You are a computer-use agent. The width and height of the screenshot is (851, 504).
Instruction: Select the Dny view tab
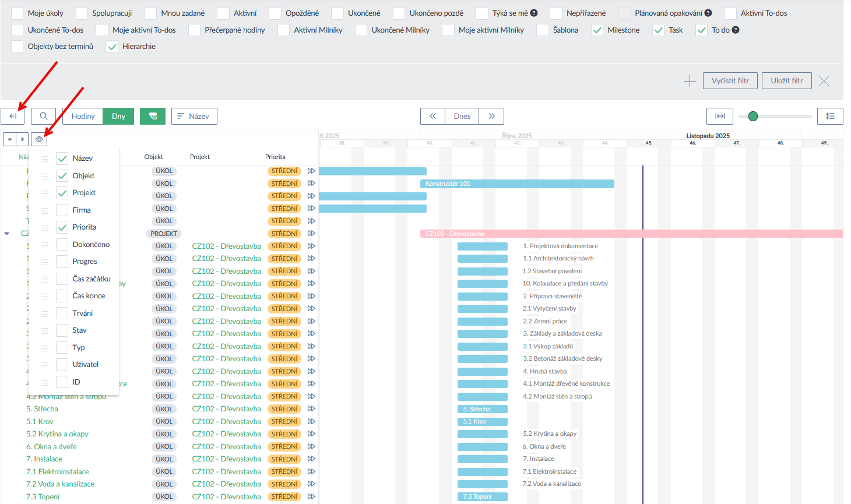point(118,116)
